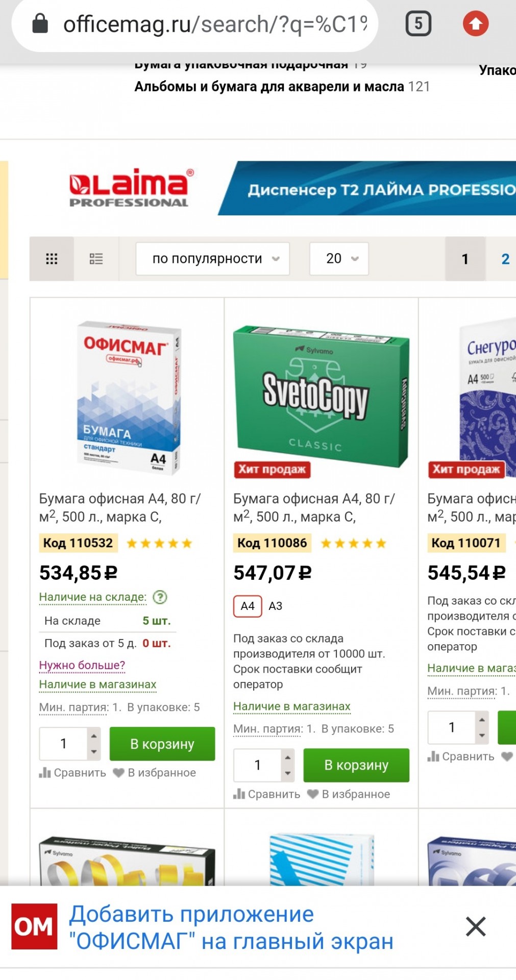
Task: Open 'Альбомы и бумага для акварели и масла' category
Action: [x=269, y=87]
